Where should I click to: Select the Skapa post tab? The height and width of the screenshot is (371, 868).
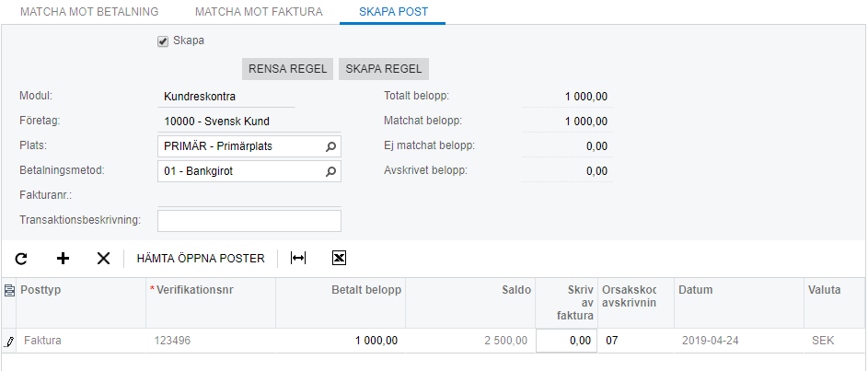pyautogui.click(x=392, y=12)
